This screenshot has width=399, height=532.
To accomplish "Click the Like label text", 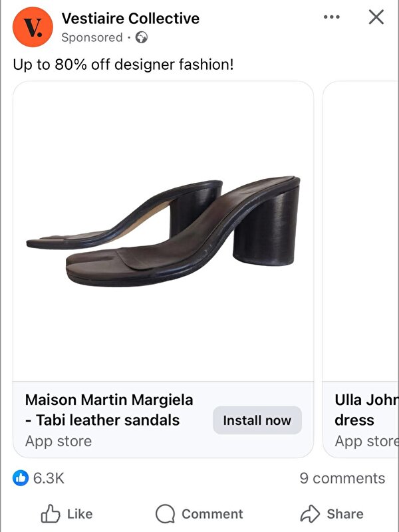I will coord(80,514).
